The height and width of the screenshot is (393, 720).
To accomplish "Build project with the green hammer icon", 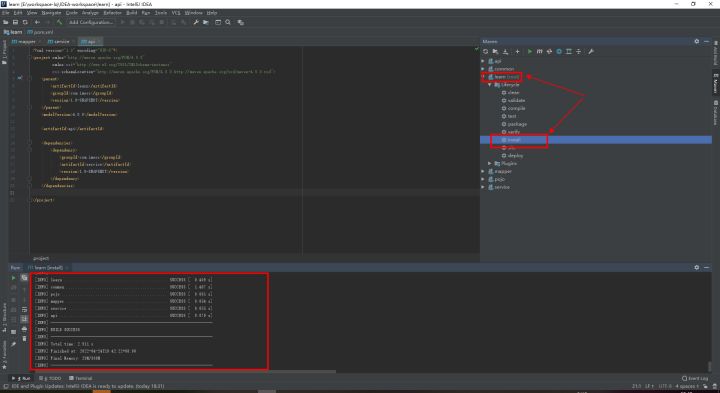I will tap(59, 22).
